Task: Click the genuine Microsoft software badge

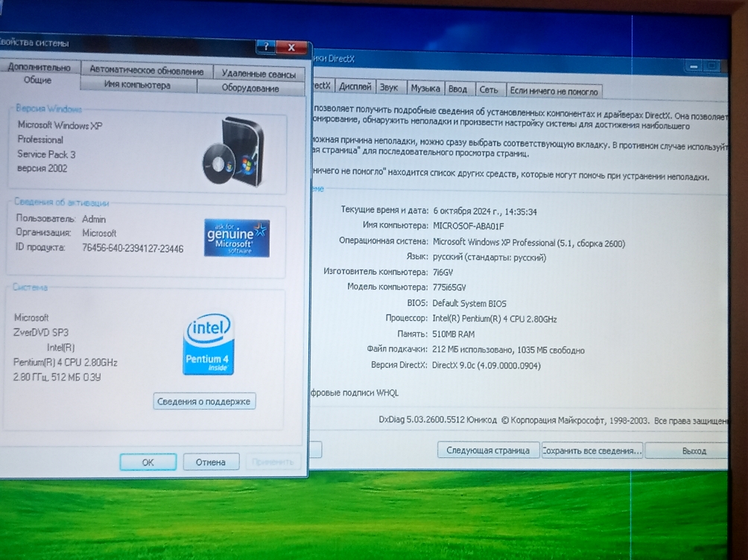Action: click(237, 238)
